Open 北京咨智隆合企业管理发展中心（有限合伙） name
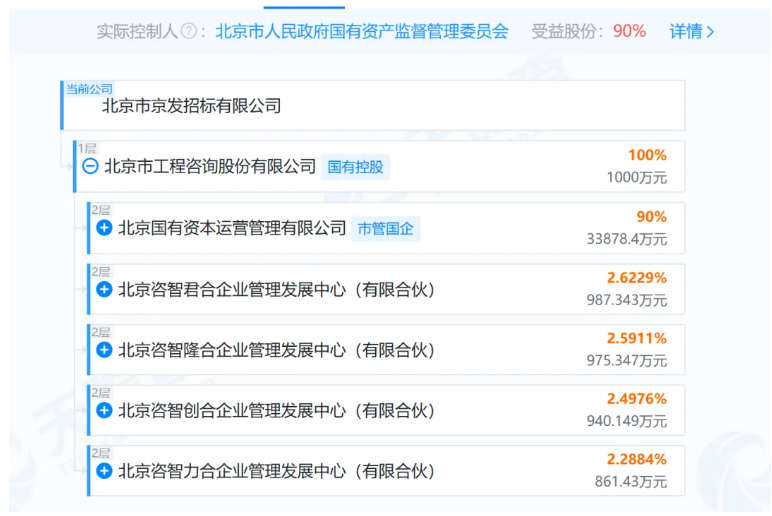 pyautogui.click(x=277, y=350)
